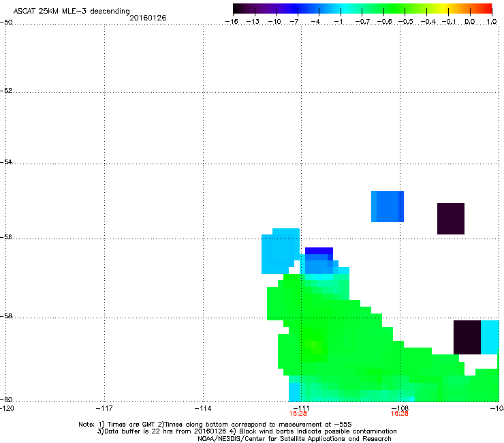504x443 pixels.
Task: Select the colorbar tick label -4
Action: click(x=315, y=22)
